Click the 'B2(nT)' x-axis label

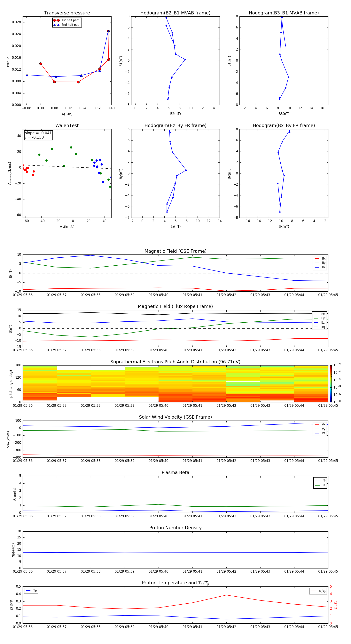(x=175, y=114)
